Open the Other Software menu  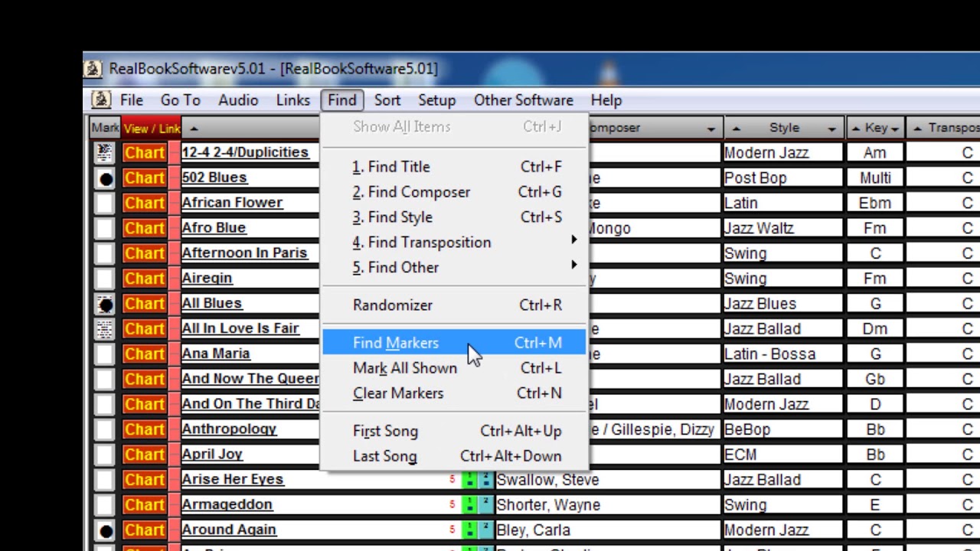coord(524,100)
